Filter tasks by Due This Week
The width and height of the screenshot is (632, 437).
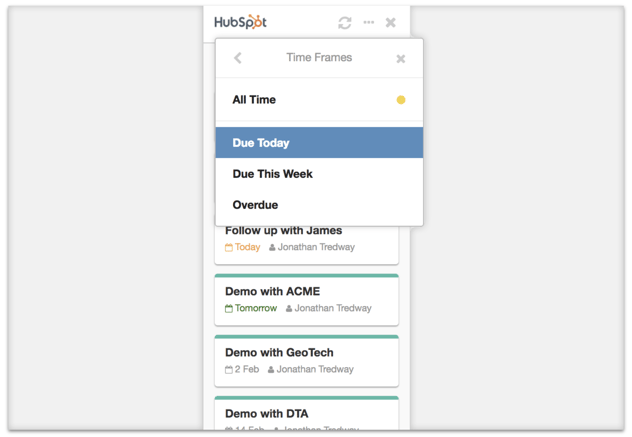[272, 174]
